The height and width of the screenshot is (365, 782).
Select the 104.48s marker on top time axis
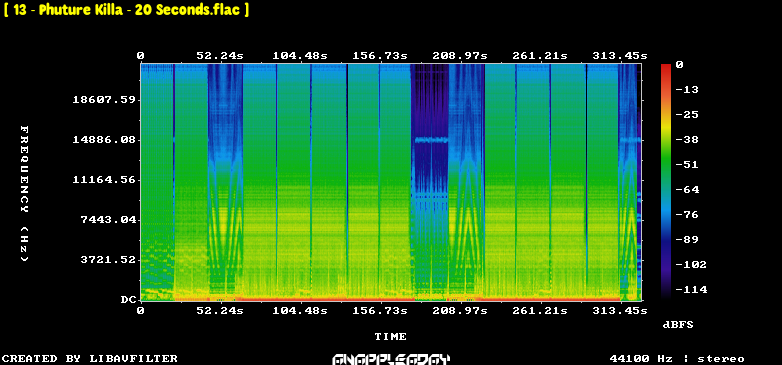300,56
